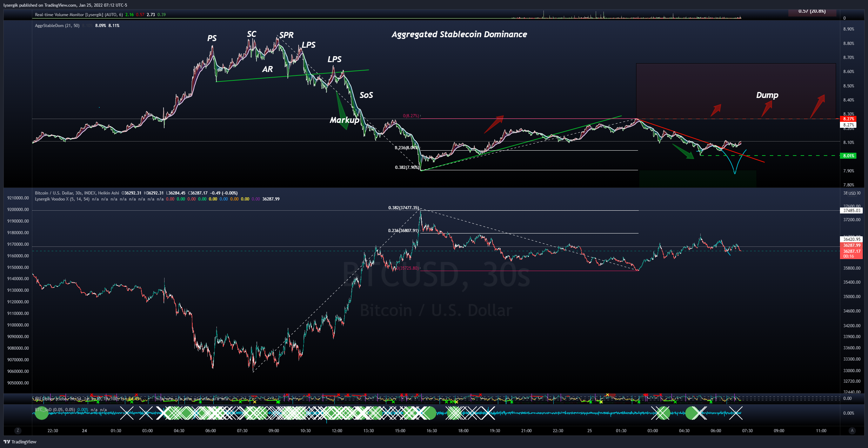The image size is (868, 448).
Task: Click the green 8.01% price label
Action: click(x=848, y=156)
